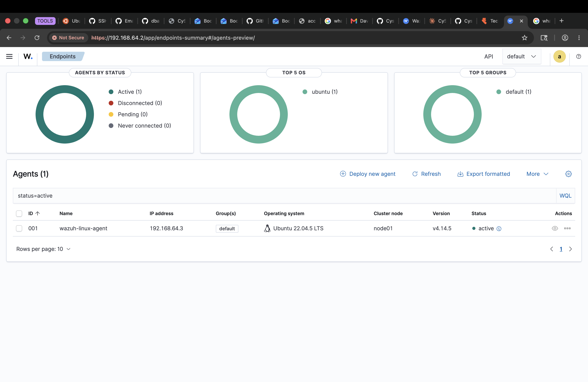Show info icon next to active status
Image resolution: width=588 pixels, height=382 pixels.
pos(499,229)
